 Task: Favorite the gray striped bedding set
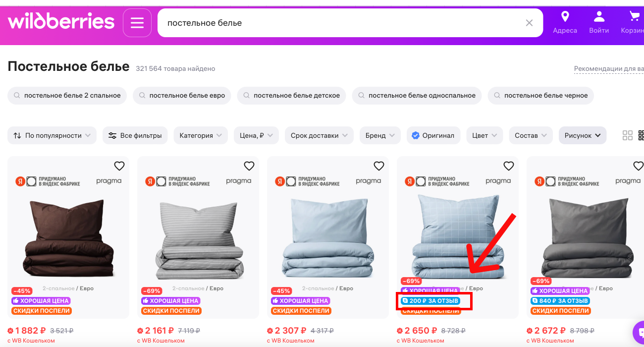click(249, 166)
